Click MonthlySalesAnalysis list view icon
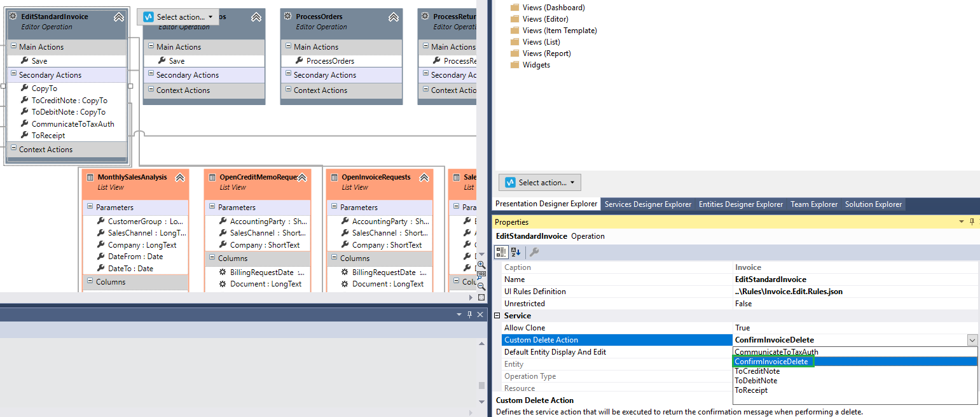 (x=89, y=177)
